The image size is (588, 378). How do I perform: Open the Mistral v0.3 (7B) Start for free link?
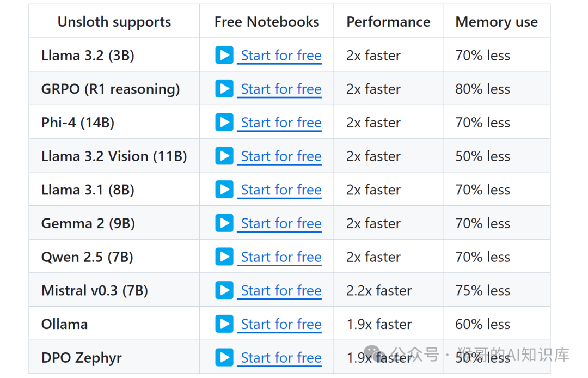coord(281,291)
